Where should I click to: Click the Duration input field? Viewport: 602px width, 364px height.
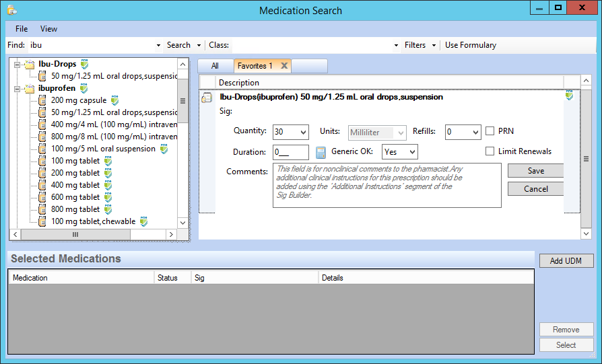tap(291, 152)
